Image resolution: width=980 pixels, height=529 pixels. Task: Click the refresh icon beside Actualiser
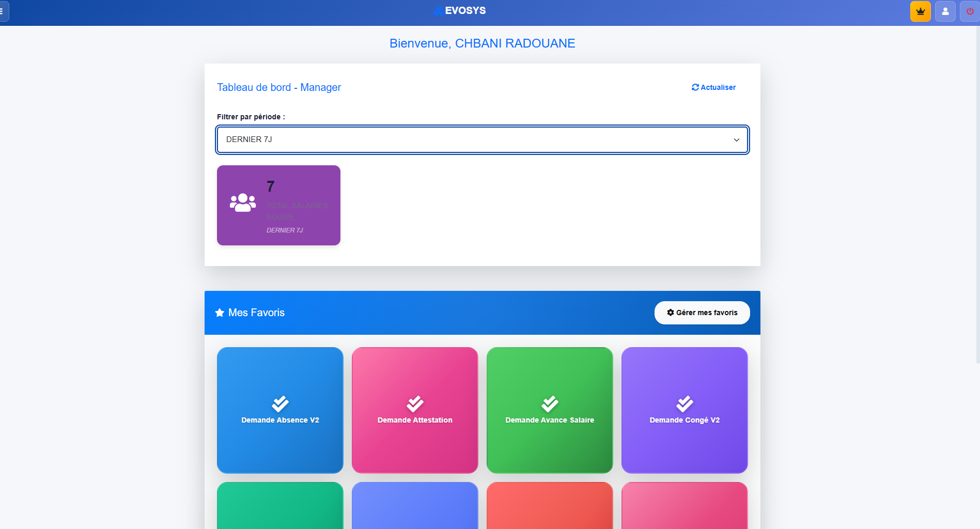tap(695, 87)
